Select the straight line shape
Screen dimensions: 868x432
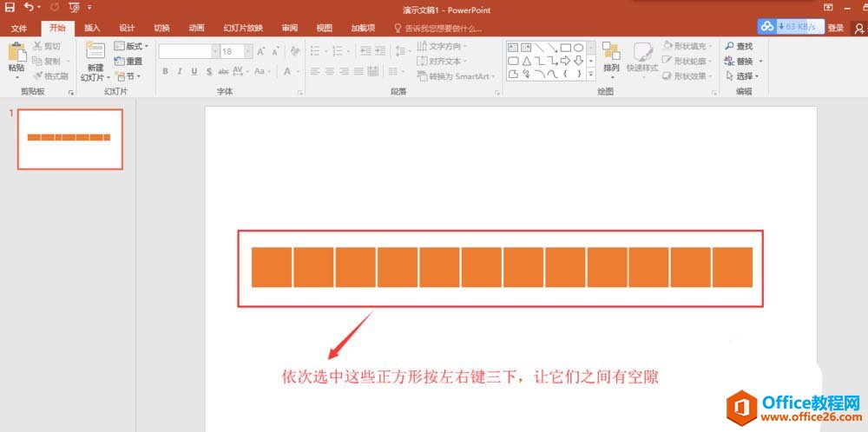click(539, 48)
